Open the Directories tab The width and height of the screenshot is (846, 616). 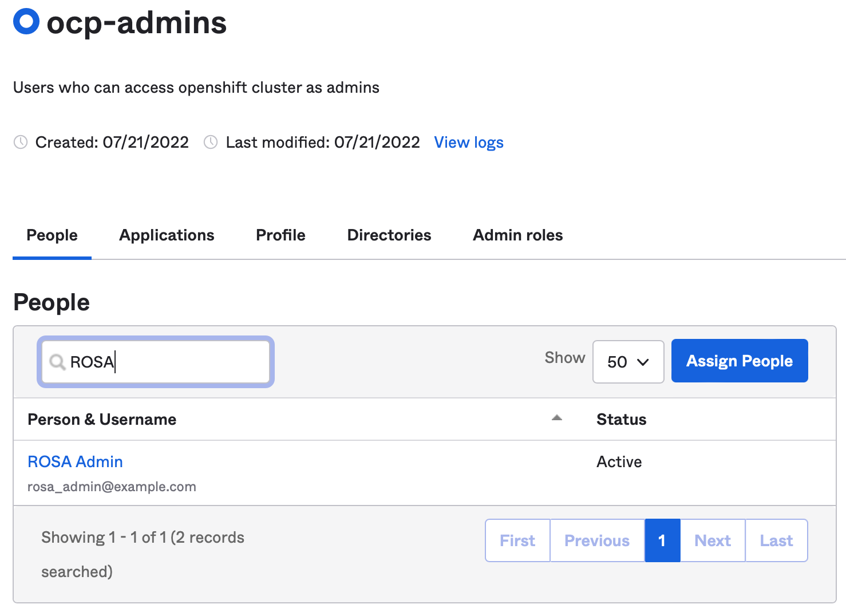click(x=389, y=235)
